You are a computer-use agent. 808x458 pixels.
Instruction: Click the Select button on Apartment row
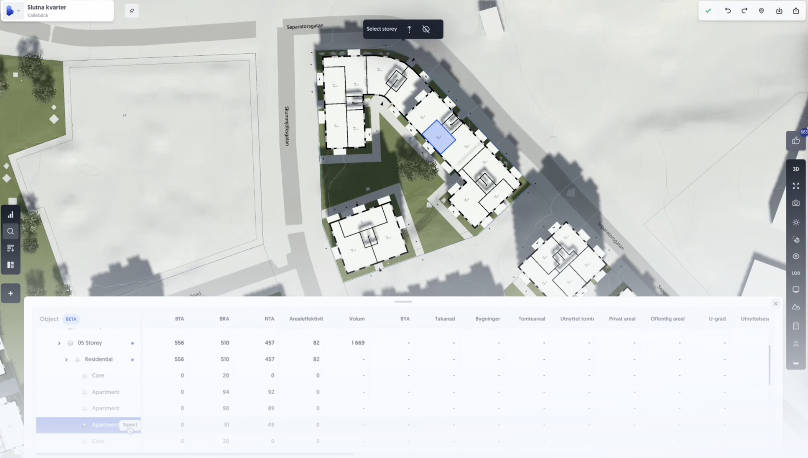(129, 425)
